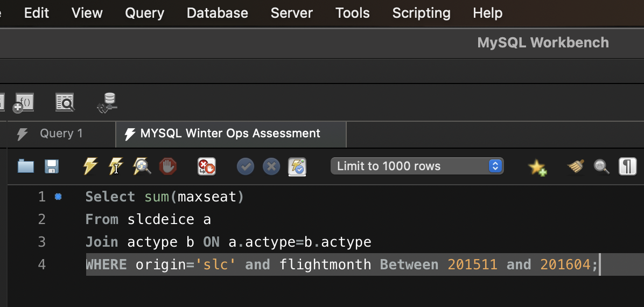Image resolution: width=644 pixels, height=307 pixels.
Task: Open the Edit menu
Action: [37, 13]
